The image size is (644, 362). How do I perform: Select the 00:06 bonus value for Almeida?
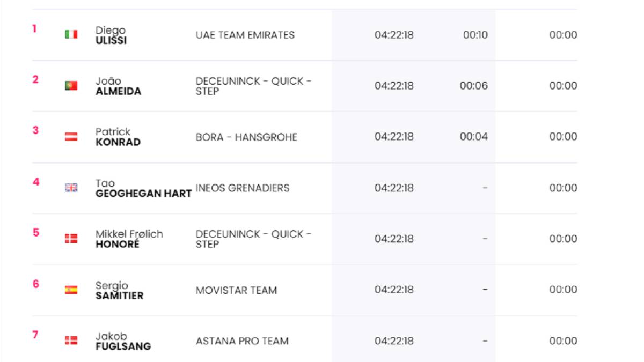point(474,86)
